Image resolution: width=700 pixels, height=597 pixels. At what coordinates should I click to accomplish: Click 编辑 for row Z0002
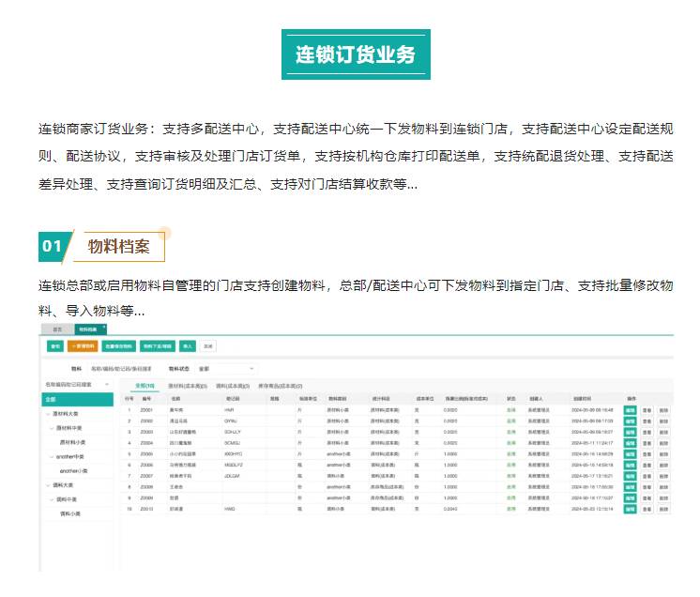pos(630,421)
